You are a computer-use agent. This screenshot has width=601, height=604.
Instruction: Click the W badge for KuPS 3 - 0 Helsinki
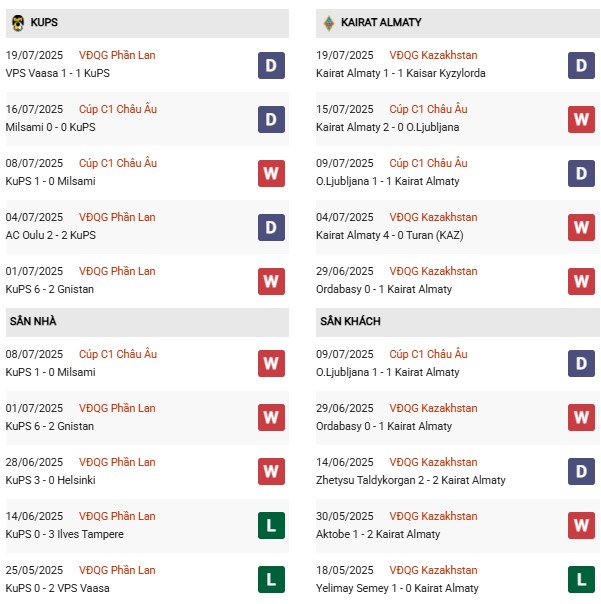271,473
